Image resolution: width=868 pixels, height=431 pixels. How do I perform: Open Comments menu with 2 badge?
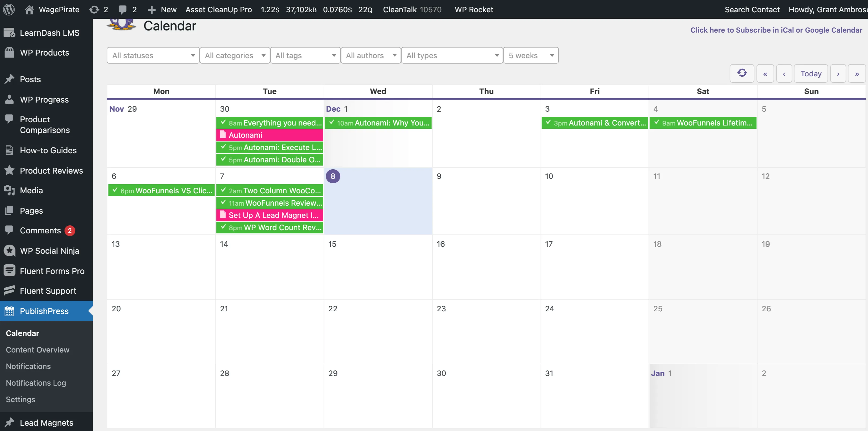pyautogui.click(x=46, y=230)
